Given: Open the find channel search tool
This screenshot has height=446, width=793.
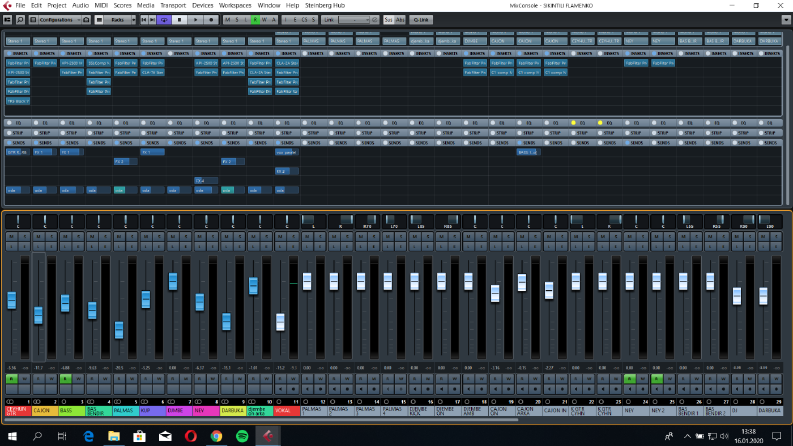Looking at the screenshot, I should tap(20, 20).
